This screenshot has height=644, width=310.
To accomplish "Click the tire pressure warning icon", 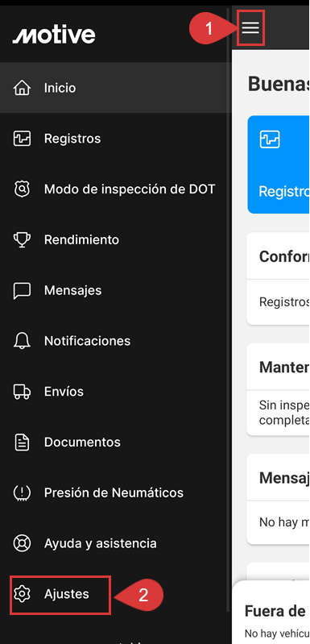I will click(x=23, y=492).
